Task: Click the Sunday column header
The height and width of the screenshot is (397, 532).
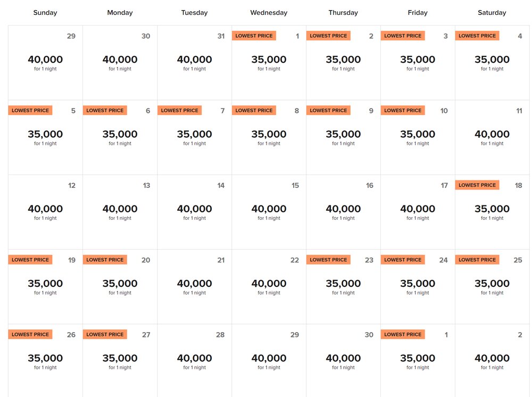Action: tap(45, 12)
